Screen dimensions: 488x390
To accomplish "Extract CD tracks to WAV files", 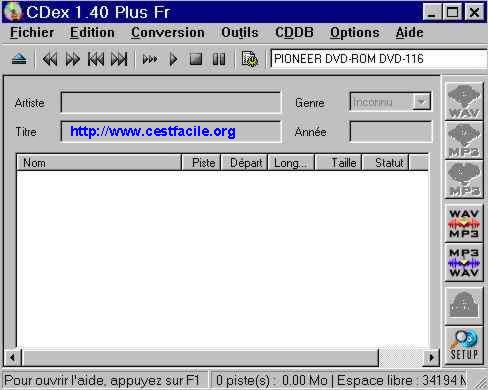I will click(464, 101).
